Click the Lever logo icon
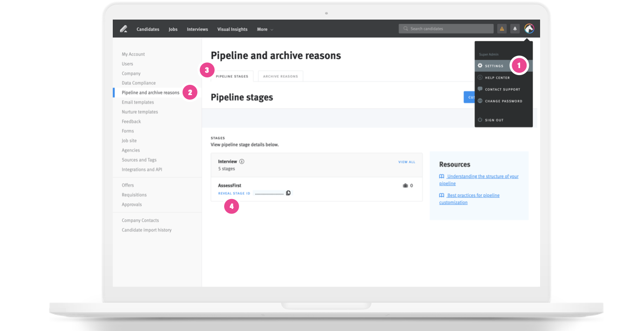 point(123,29)
